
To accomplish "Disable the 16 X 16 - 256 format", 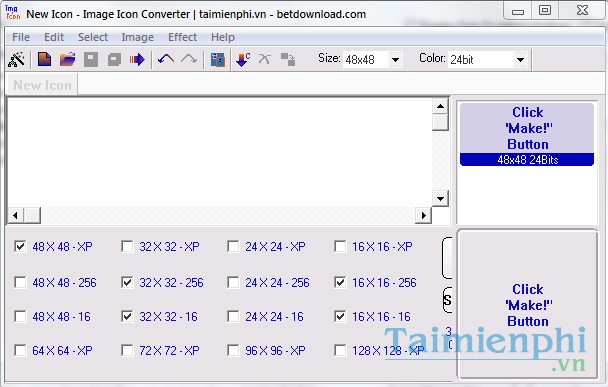I will click(340, 282).
